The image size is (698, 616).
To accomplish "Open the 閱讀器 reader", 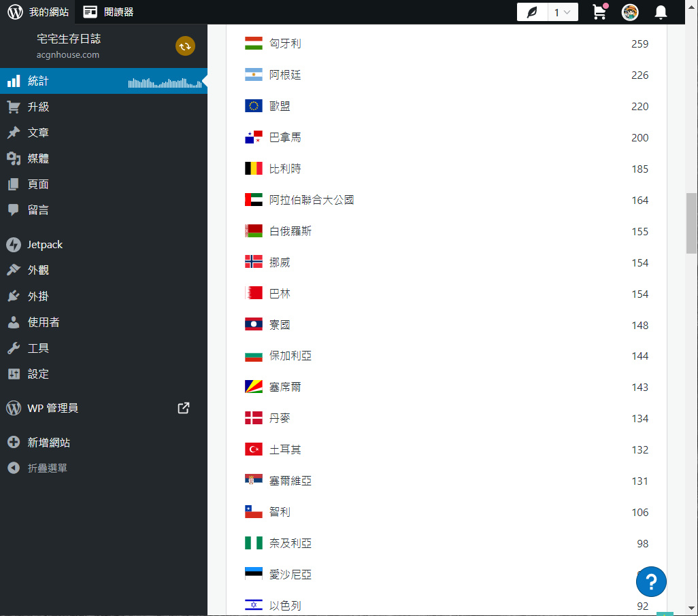I will (x=108, y=12).
